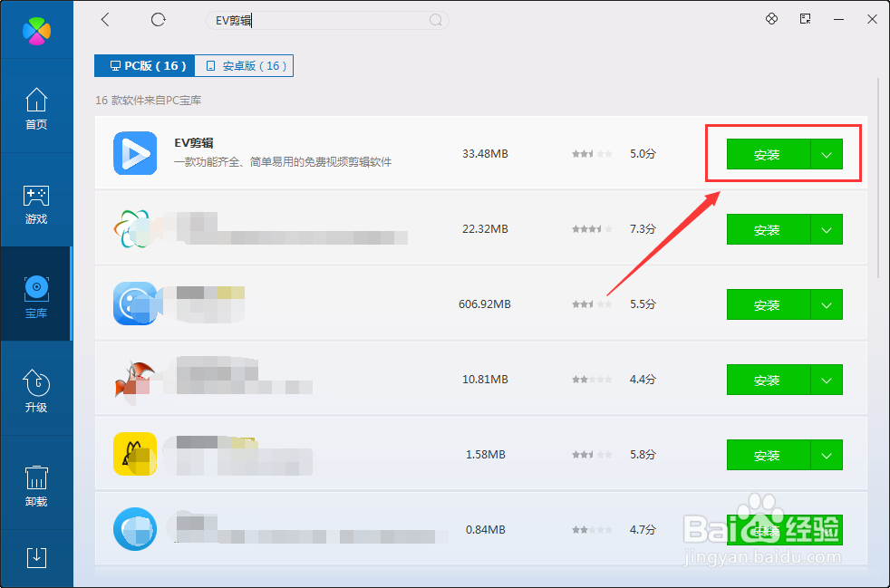Click the 5.8分 rating score
Screen dimensions: 890x588
tap(643, 455)
